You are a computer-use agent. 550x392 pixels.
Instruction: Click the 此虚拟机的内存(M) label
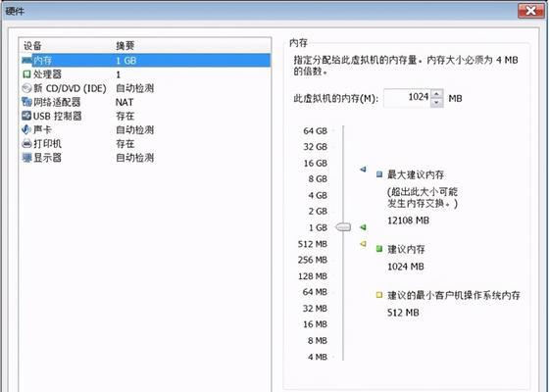click(x=335, y=99)
